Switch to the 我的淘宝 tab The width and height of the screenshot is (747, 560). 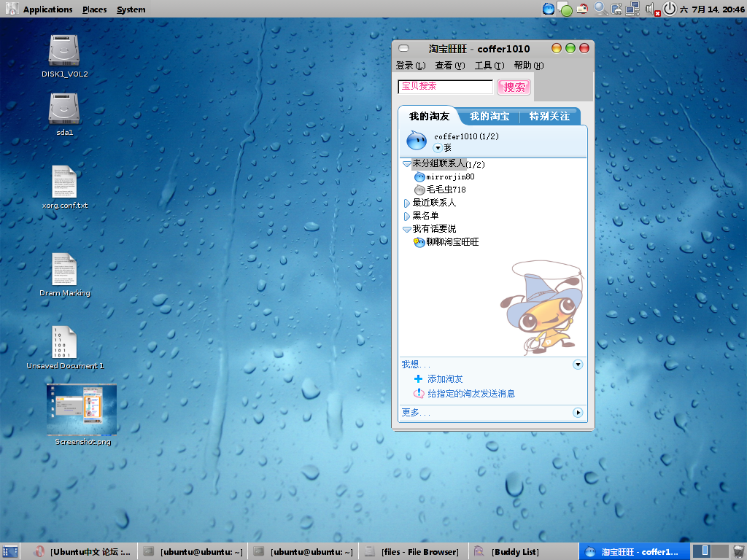point(489,116)
